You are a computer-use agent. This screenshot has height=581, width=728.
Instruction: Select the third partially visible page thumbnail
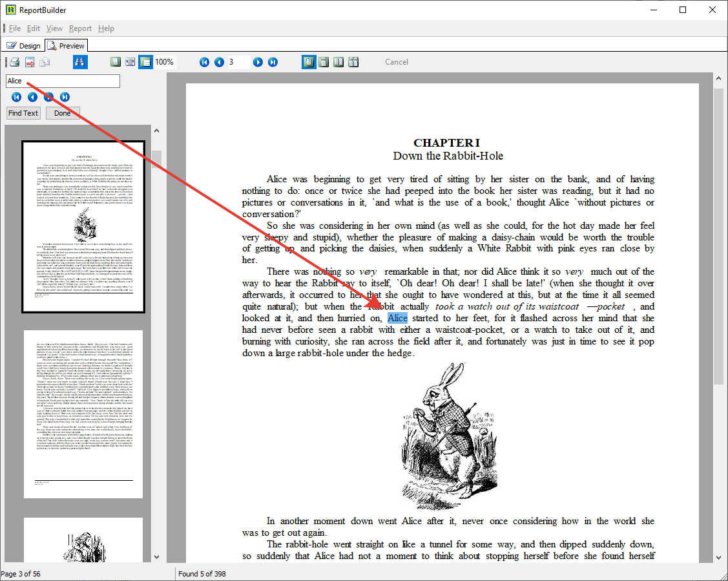pos(83,540)
